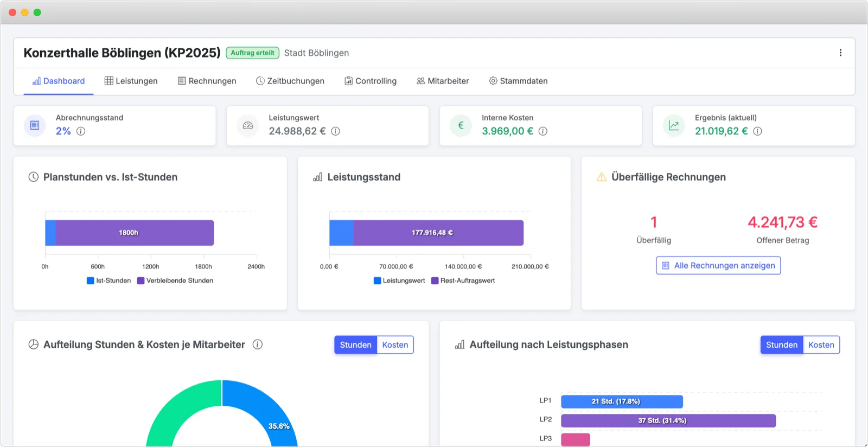The image size is (868, 447).
Task: Click the LP2 bar 37 Std. (31.4%)
Action: click(668, 420)
